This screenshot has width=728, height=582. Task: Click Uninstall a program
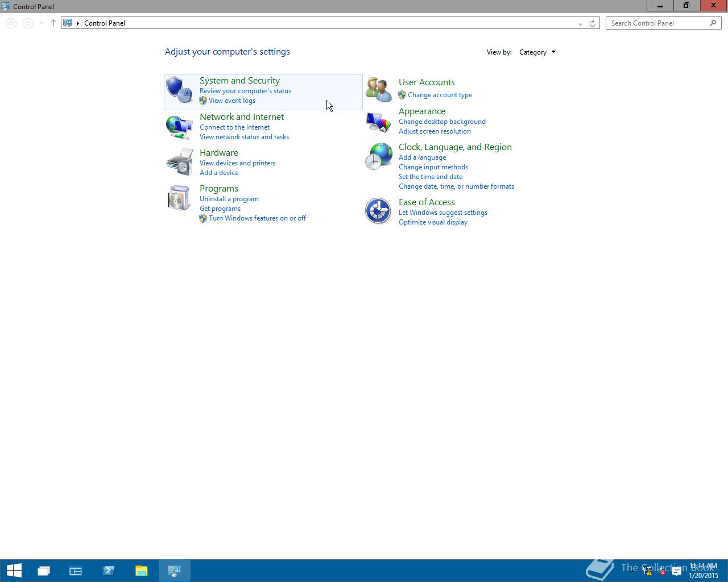pos(229,199)
